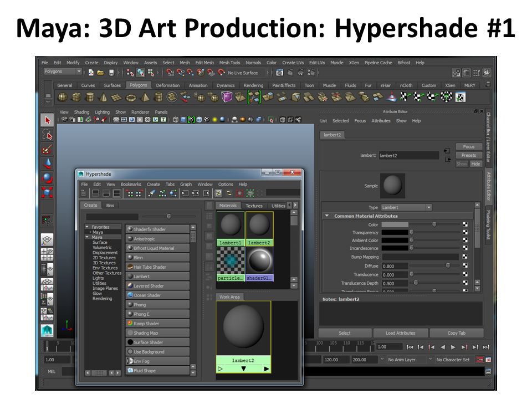Screen dimensions: 532x399
Task: Collapse the Common Material Attributes section
Action: pos(327,216)
